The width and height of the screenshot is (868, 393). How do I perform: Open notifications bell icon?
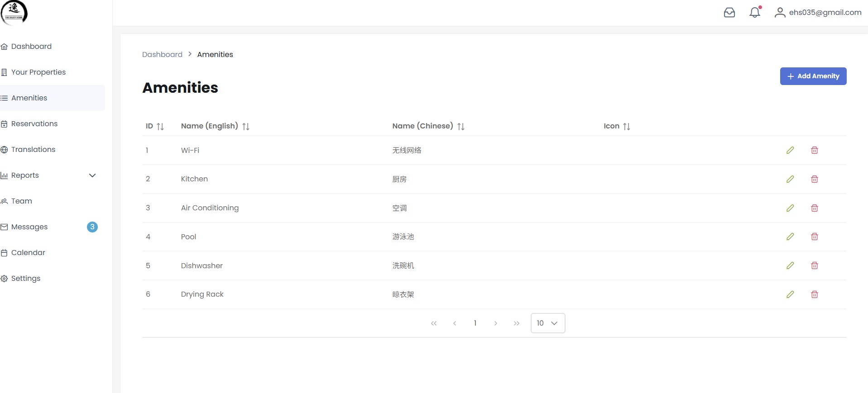[x=754, y=13]
